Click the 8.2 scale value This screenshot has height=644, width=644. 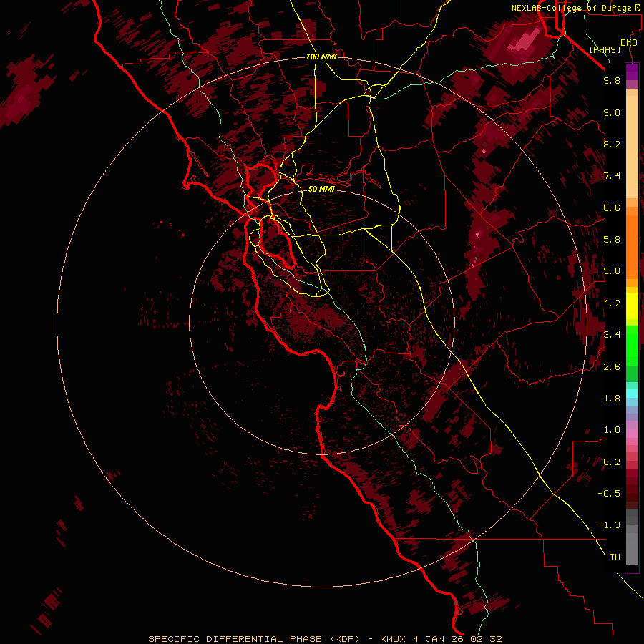click(612, 144)
